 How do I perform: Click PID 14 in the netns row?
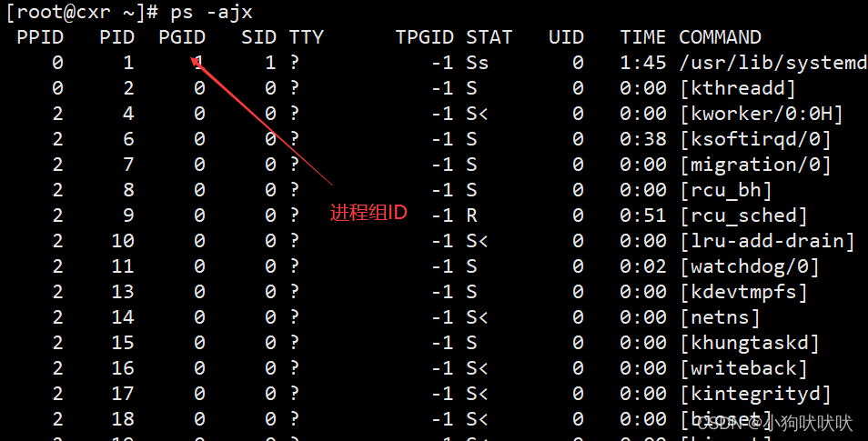[x=122, y=317]
